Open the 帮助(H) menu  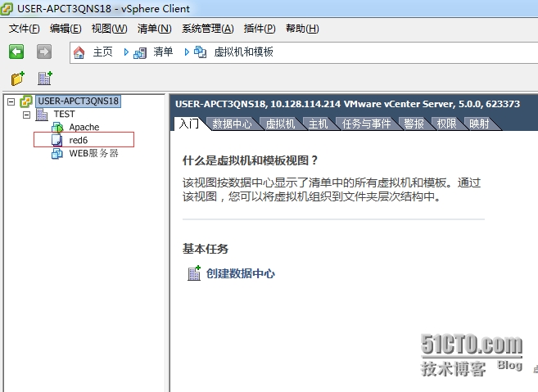point(302,29)
